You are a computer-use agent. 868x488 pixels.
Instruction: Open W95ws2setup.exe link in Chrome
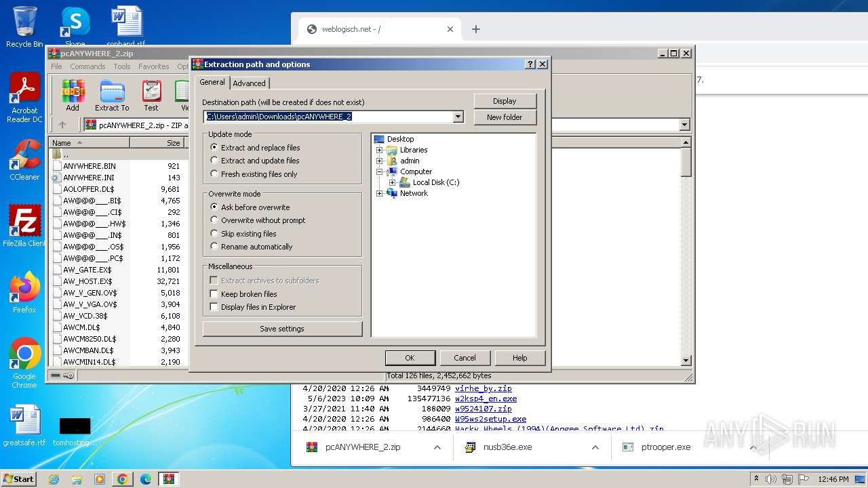pos(490,419)
